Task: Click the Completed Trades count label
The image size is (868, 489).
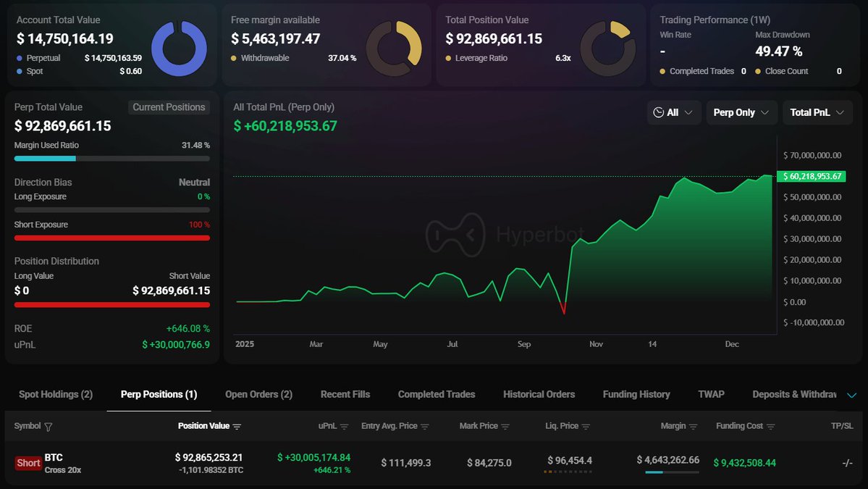Action: click(x=701, y=71)
